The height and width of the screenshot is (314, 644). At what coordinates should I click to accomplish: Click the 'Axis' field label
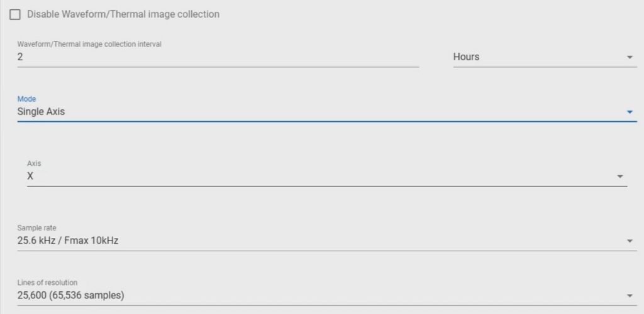[x=34, y=163]
